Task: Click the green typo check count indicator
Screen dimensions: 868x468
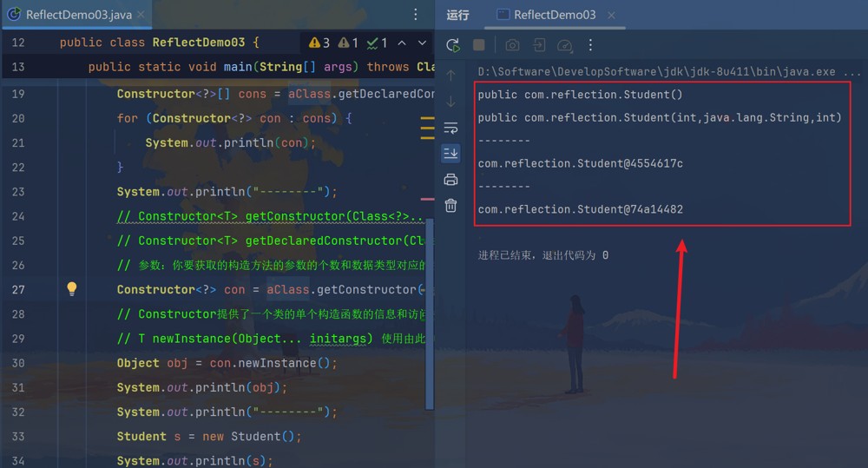Action: tap(377, 43)
